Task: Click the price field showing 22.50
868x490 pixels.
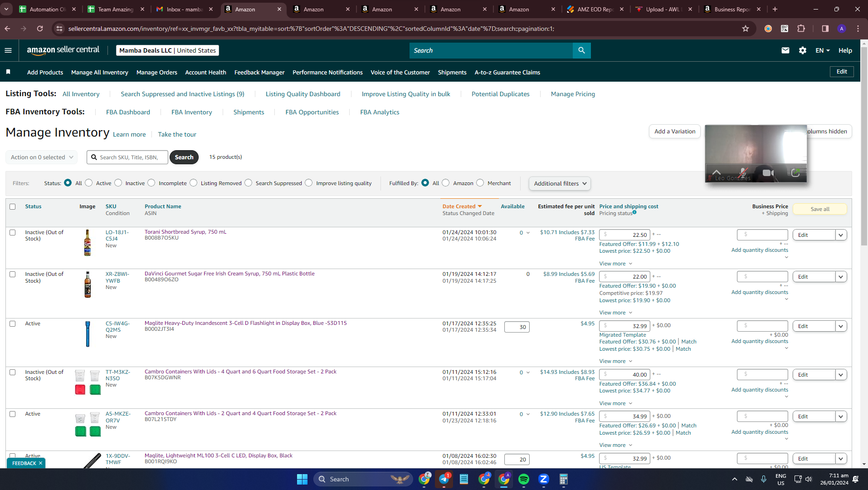Action: coord(625,235)
